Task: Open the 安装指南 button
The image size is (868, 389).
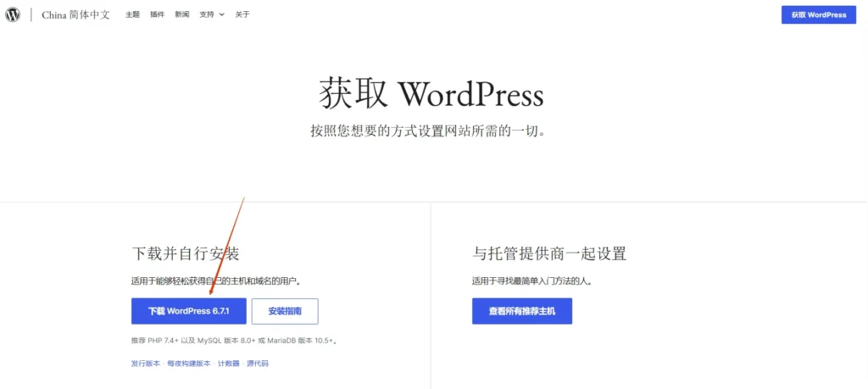Action: coord(285,311)
